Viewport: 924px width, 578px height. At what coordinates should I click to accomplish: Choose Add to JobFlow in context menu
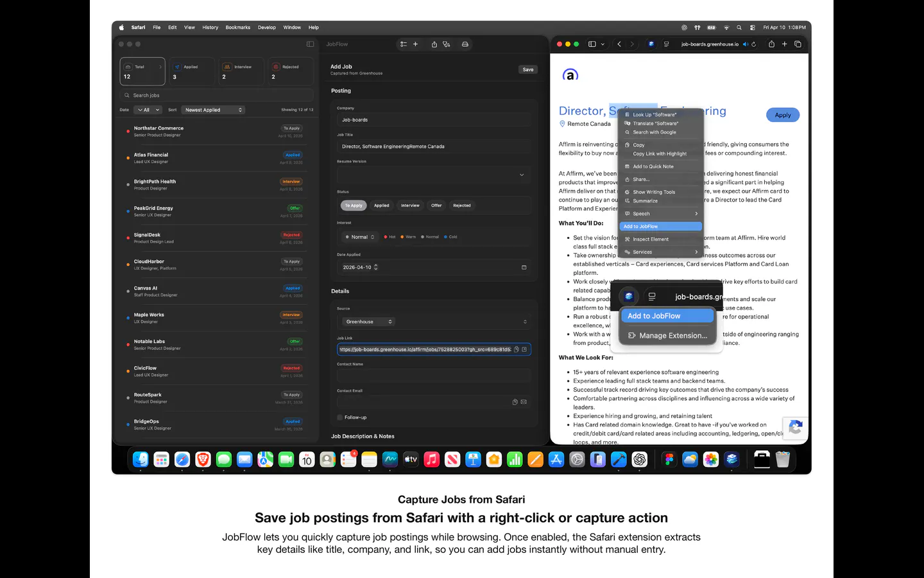pyautogui.click(x=661, y=227)
